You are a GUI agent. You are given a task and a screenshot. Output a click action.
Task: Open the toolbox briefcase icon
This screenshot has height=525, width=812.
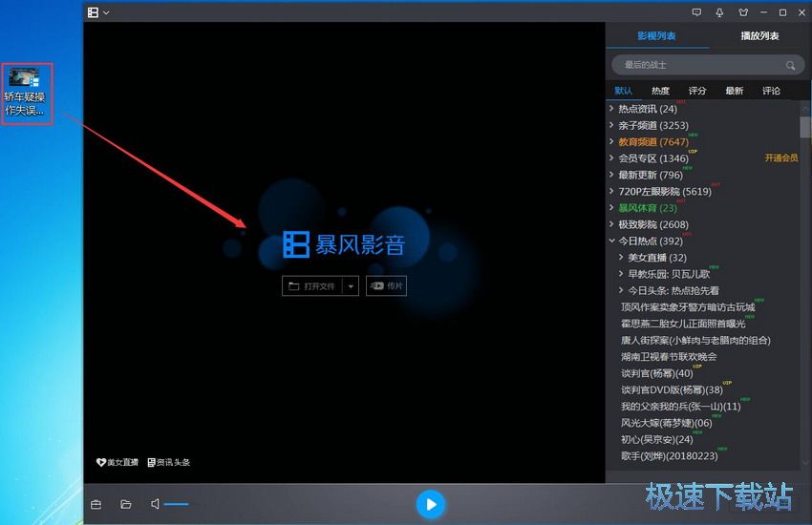point(96,504)
